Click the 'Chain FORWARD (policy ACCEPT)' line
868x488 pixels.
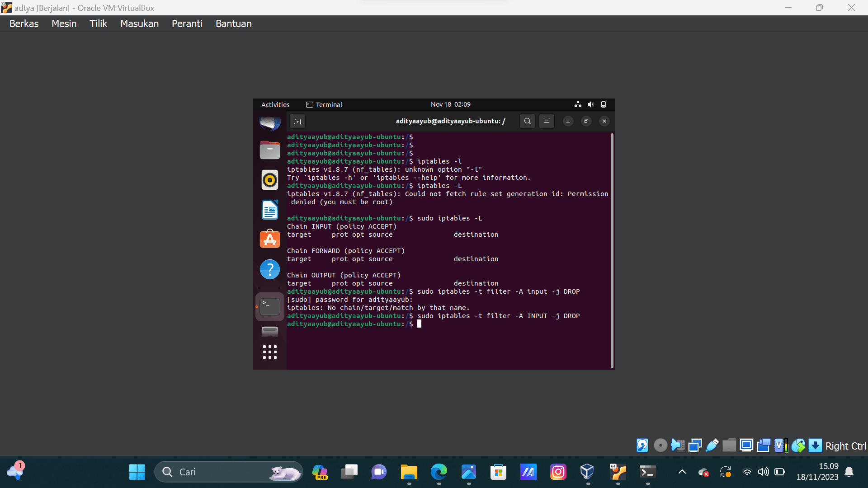[x=346, y=251]
